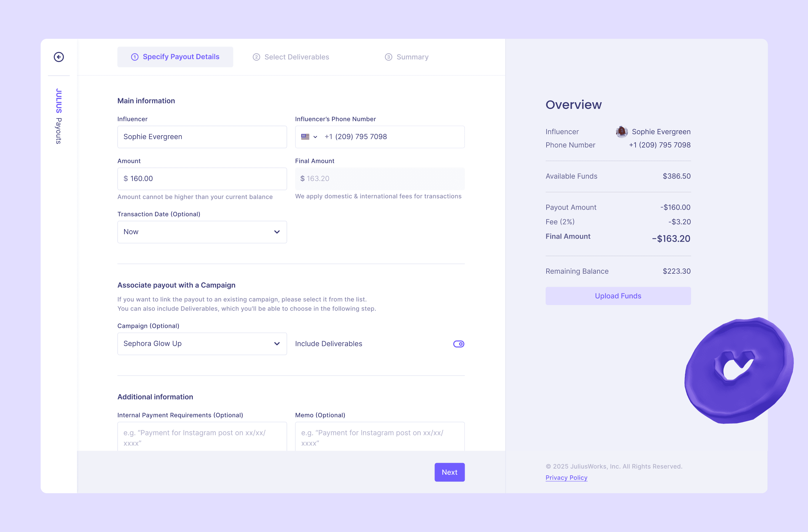Click the Influencer name field
The width and height of the screenshot is (808, 532).
click(202, 137)
